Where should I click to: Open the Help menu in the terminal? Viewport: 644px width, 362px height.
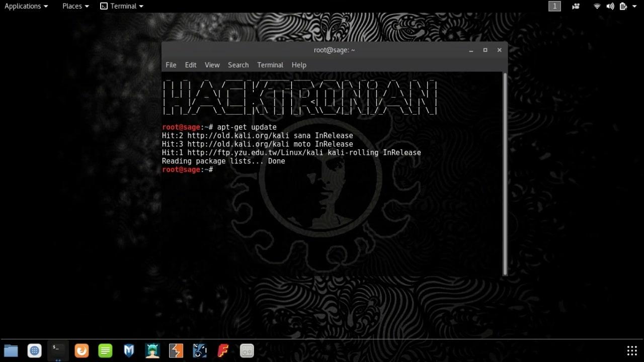[299, 65]
